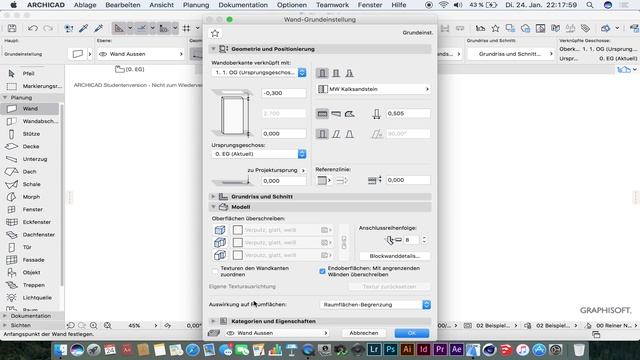Open Raumflächen-Begrenzung dropdown
Screen dimensions: 640x360
click(x=375, y=305)
